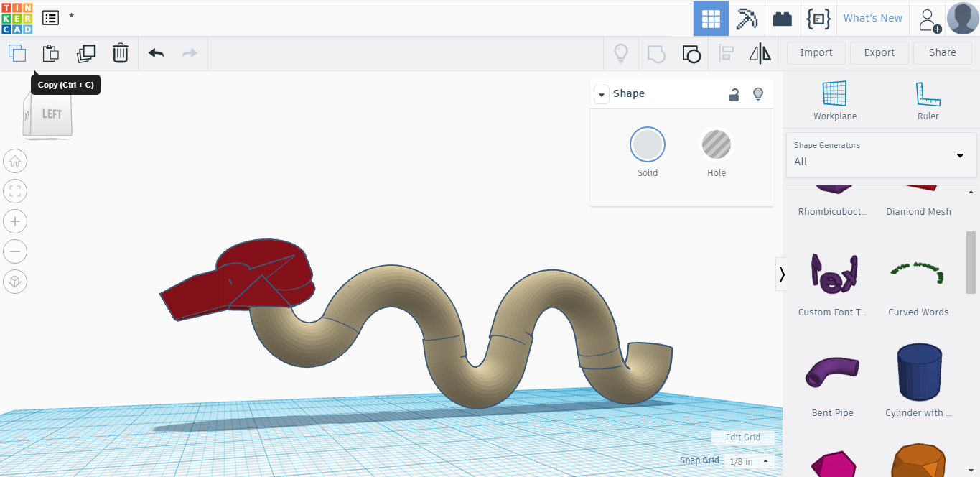The height and width of the screenshot is (477, 980).
Task: Click the shapes panel scrollbar
Action: [971, 261]
